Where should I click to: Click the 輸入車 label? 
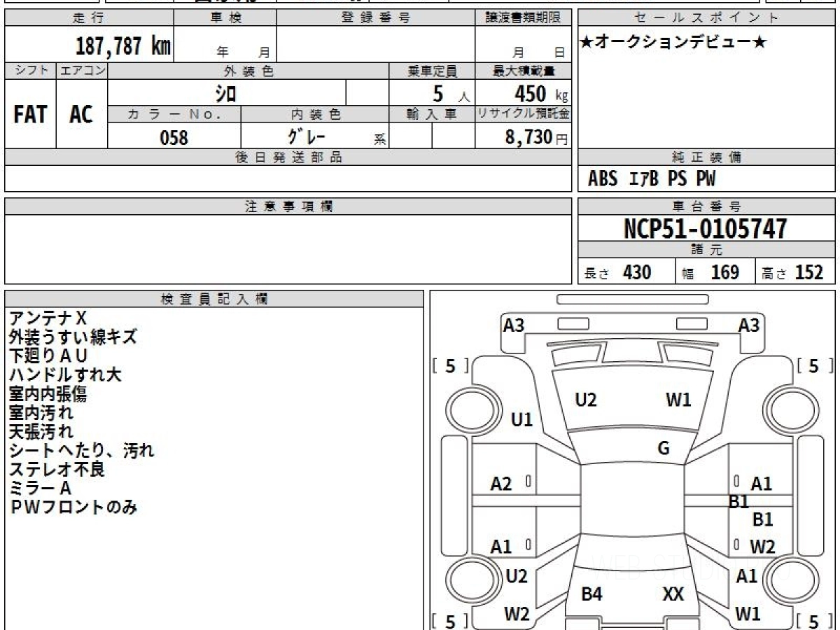(432, 114)
